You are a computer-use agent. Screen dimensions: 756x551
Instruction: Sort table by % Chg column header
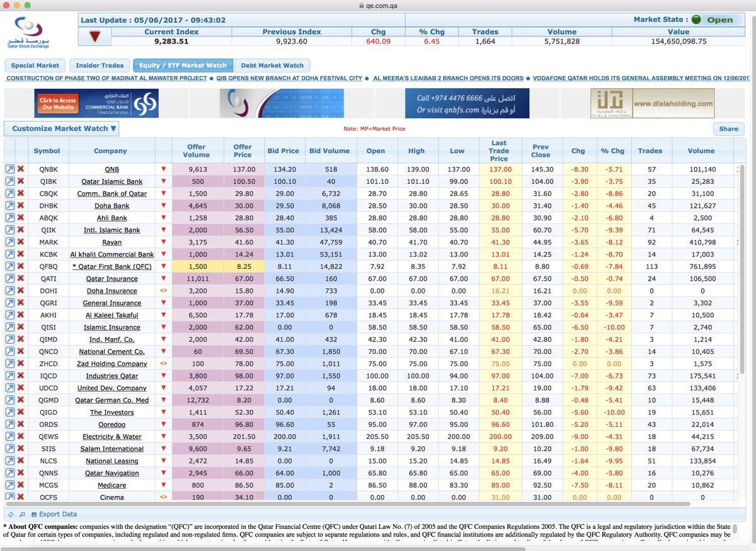612,151
